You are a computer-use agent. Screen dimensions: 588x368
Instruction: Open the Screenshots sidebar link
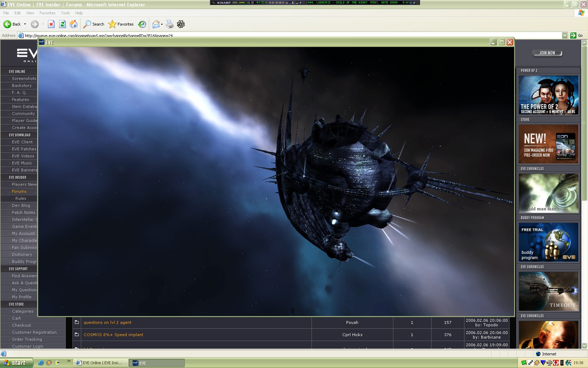pyautogui.click(x=24, y=79)
